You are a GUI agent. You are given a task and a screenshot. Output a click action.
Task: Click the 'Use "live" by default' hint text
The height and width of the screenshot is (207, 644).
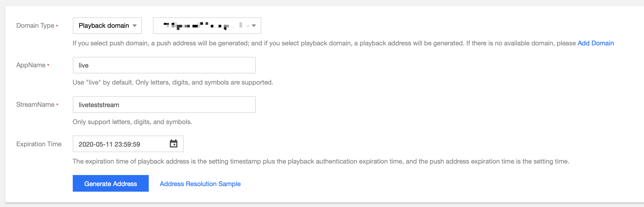[173, 82]
